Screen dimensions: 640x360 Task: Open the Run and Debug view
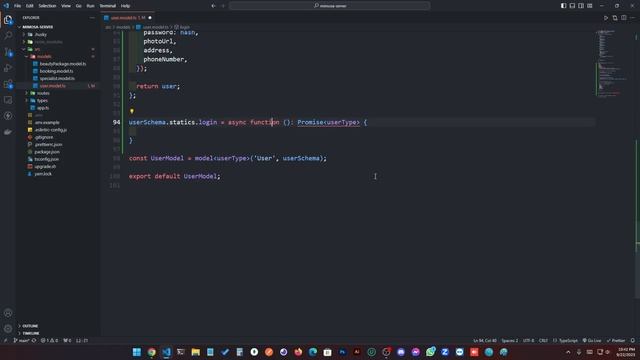point(8,68)
